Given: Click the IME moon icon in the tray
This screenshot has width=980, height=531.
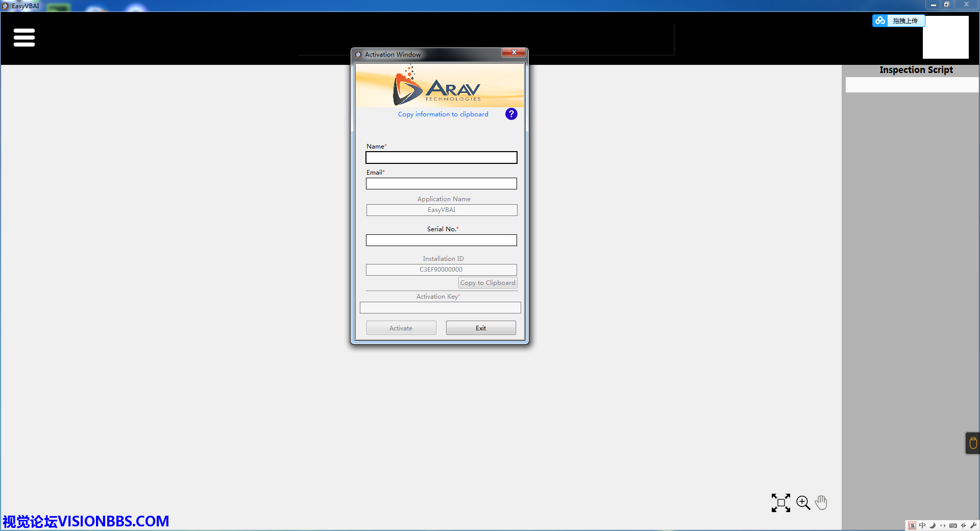Looking at the screenshot, I should [x=933, y=525].
